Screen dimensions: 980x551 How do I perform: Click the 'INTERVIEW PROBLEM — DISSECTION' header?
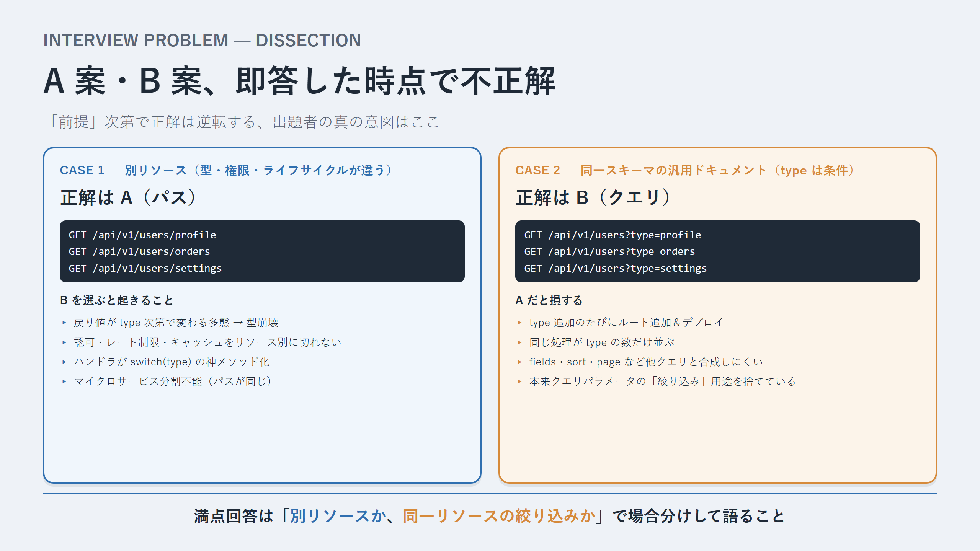202,41
